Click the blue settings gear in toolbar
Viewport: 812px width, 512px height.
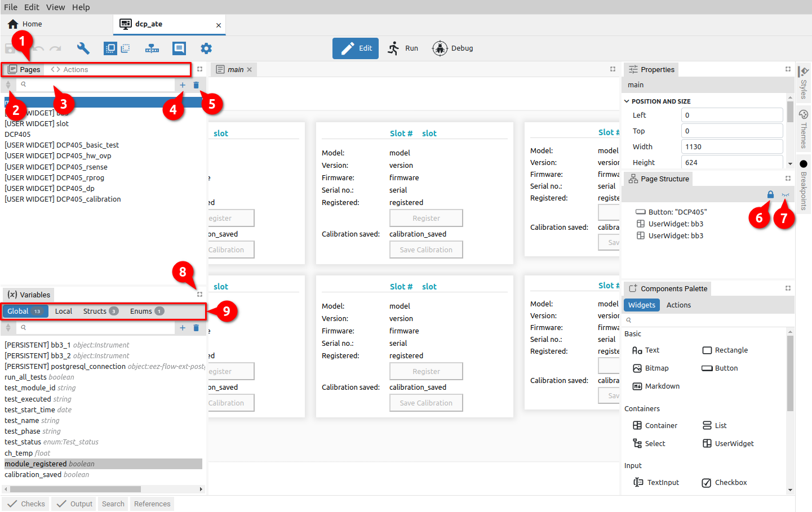pos(206,48)
